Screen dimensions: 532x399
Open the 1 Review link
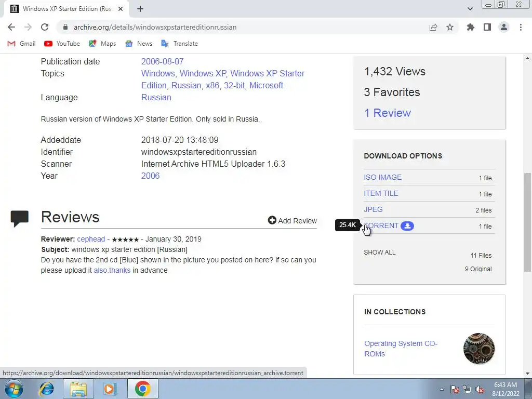click(387, 113)
